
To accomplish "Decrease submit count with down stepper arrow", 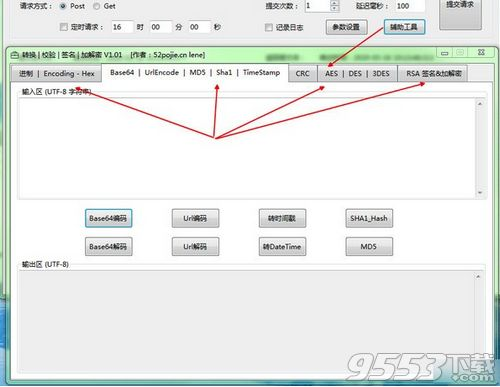I will [334, 9].
